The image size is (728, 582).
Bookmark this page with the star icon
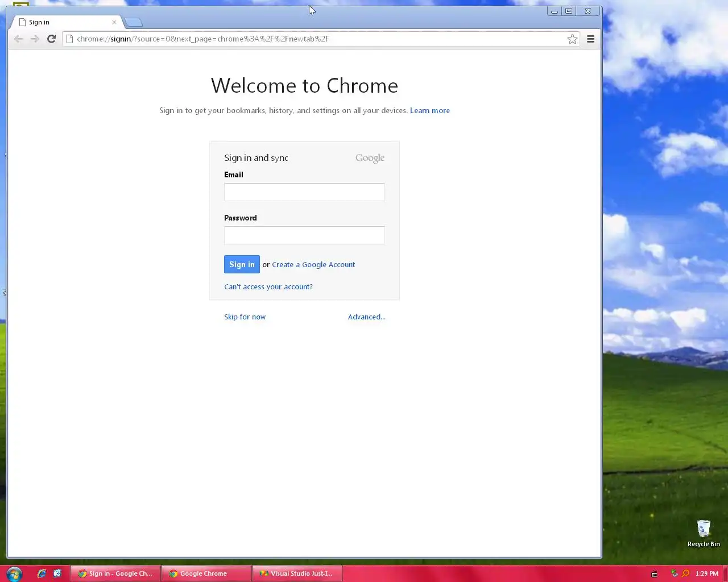572,39
